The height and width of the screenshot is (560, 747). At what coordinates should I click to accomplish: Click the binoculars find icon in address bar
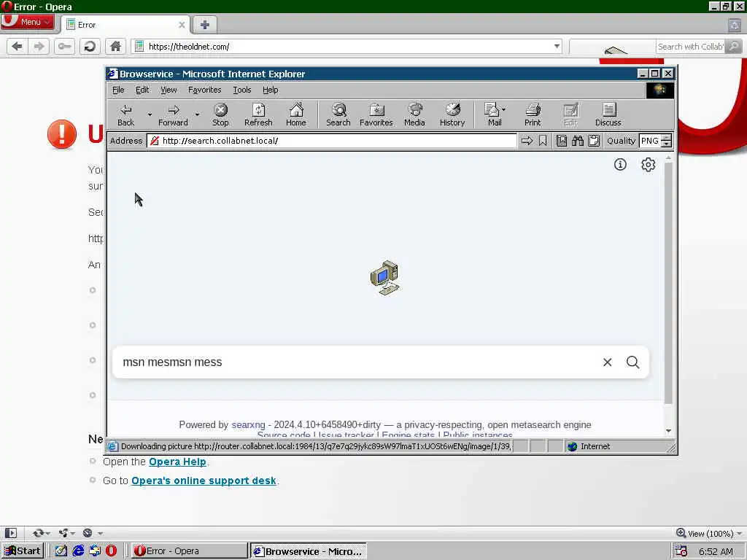(578, 141)
